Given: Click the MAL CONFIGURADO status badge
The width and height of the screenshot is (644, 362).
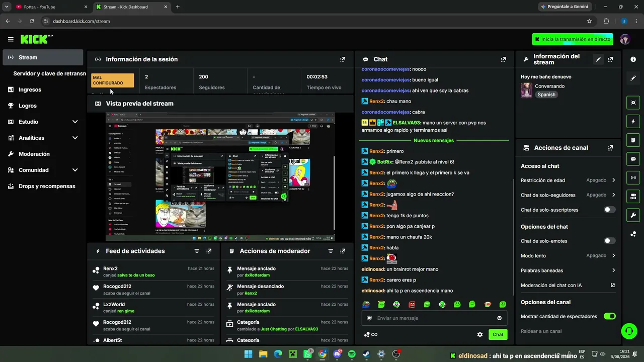Looking at the screenshot, I should click(x=113, y=80).
